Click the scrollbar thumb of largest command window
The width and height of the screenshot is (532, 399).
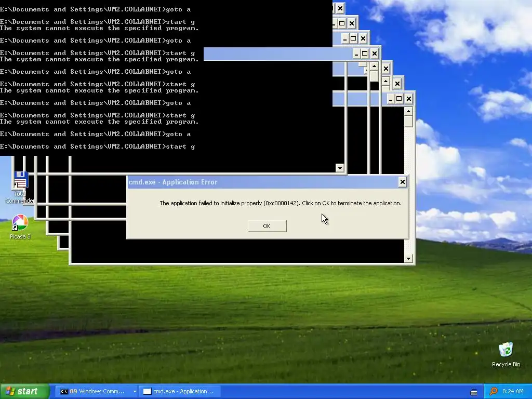coord(408,121)
